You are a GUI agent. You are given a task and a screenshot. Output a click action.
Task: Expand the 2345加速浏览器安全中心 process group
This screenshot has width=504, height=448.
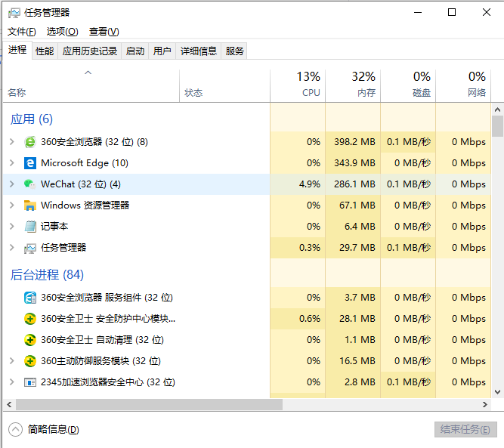click(12, 382)
